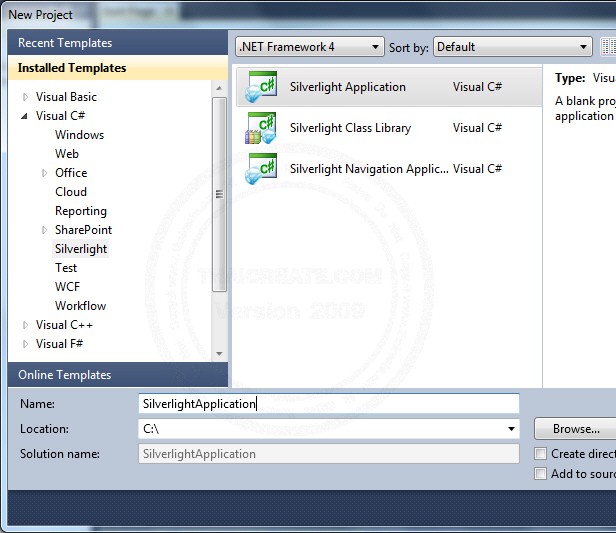Enable the Add to source control checkbox

(540, 473)
